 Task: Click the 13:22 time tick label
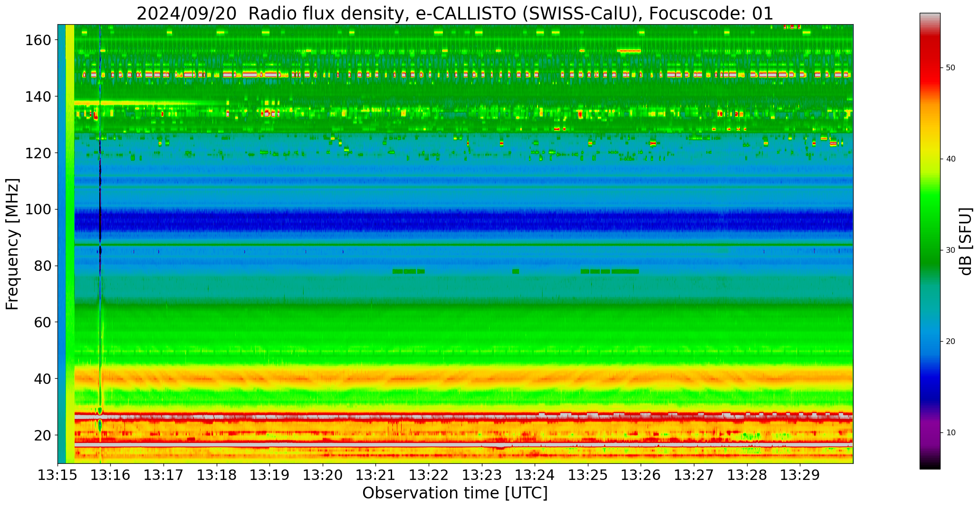click(429, 475)
